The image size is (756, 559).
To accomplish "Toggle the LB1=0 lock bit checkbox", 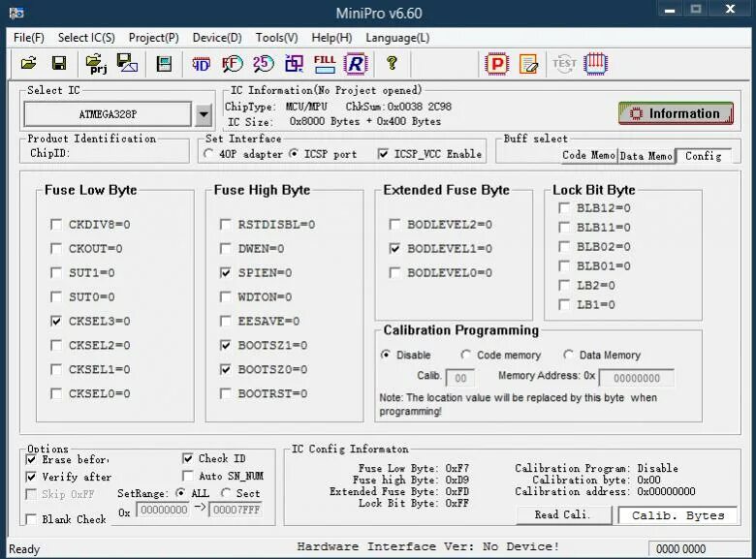I will click(564, 304).
